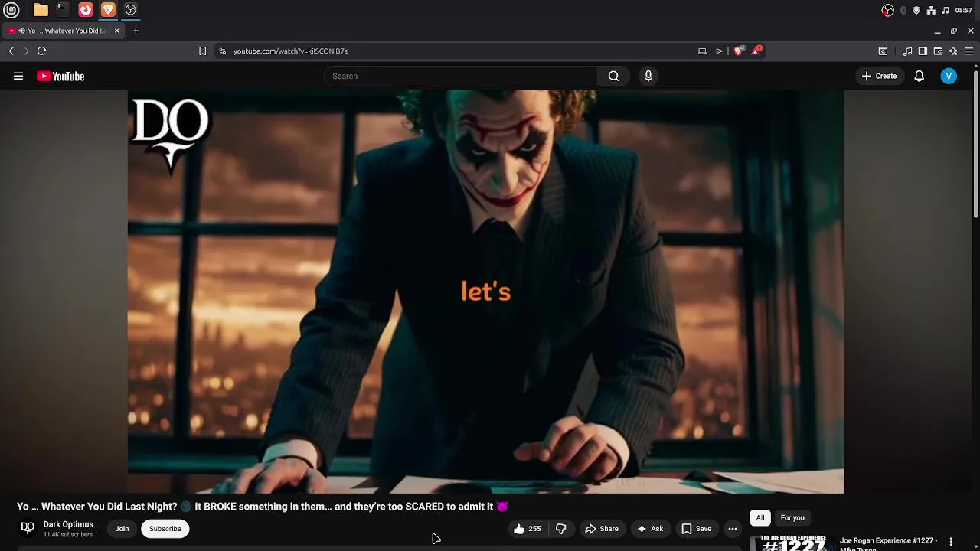Click the OBS recording tray icon
This screenshot has height=551, width=980.
[887, 10]
